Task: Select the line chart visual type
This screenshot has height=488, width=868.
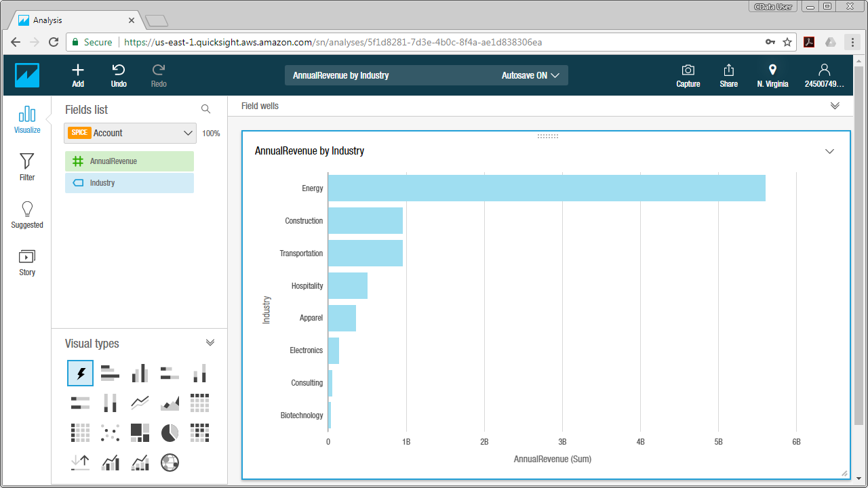Action: click(140, 403)
